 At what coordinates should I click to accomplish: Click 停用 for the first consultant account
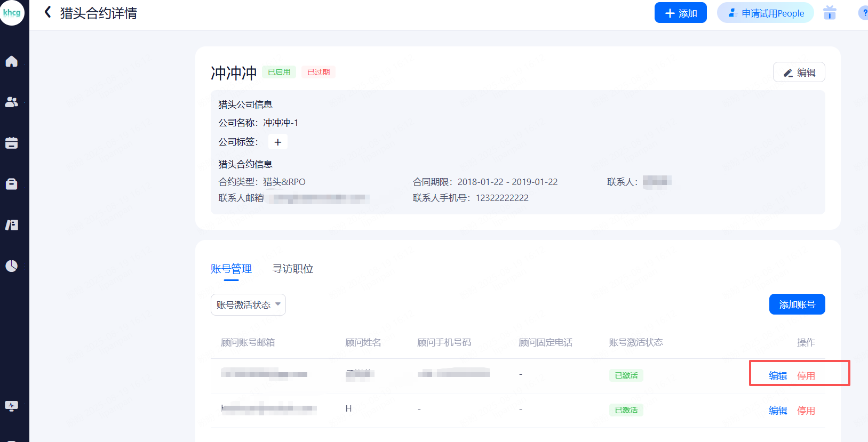pos(806,376)
